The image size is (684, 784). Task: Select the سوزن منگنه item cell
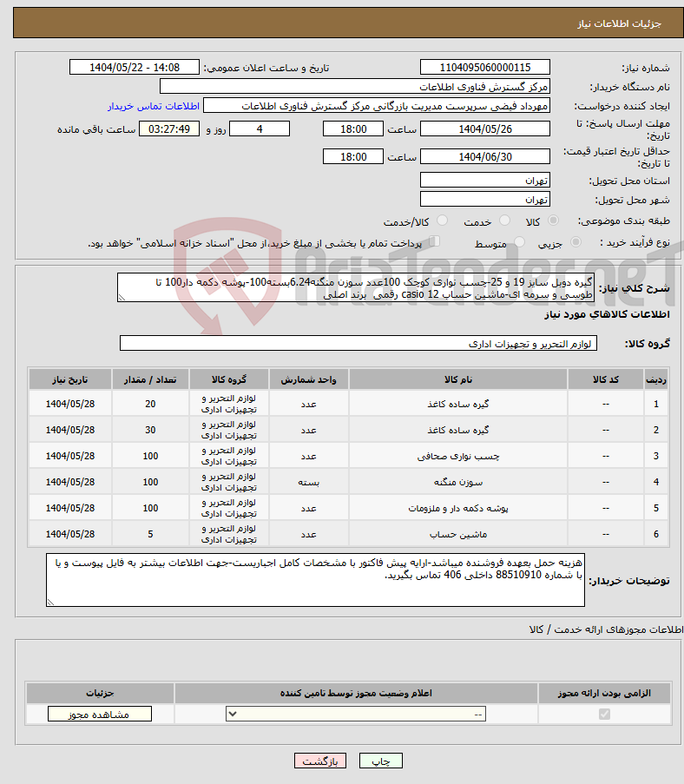coord(458,482)
